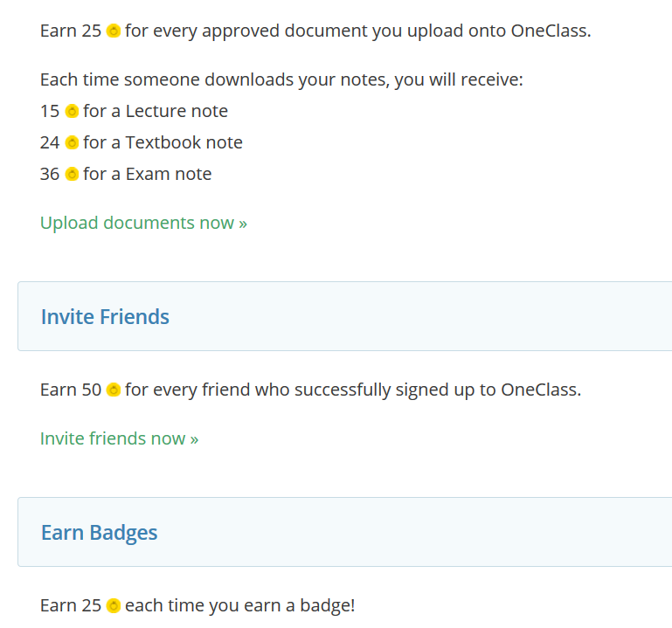Open the 'Invite friends now »' link
This screenshot has height=628, width=672.
(119, 438)
